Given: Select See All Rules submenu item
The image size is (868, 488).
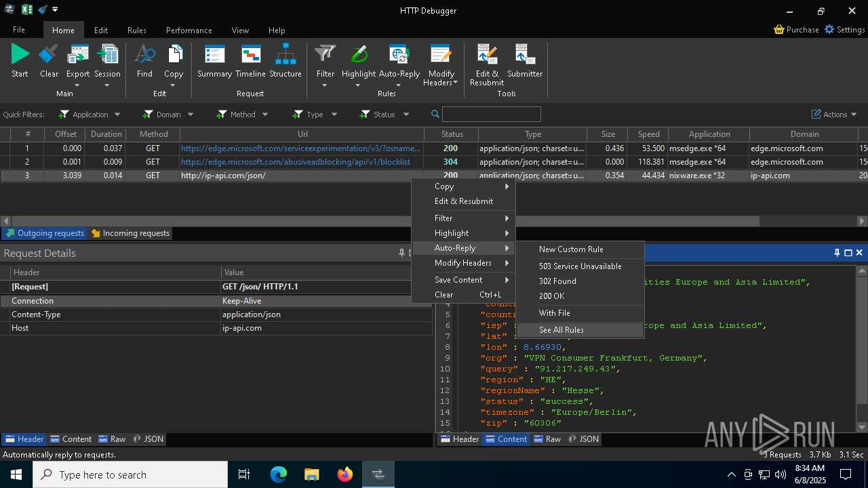Looking at the screenshot, I should pos(580,330).
